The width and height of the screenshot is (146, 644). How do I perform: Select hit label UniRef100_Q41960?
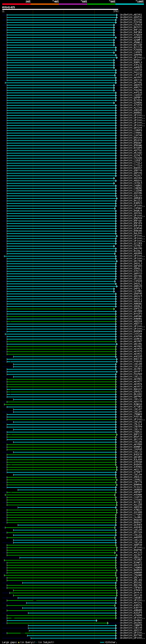point(131,623)
